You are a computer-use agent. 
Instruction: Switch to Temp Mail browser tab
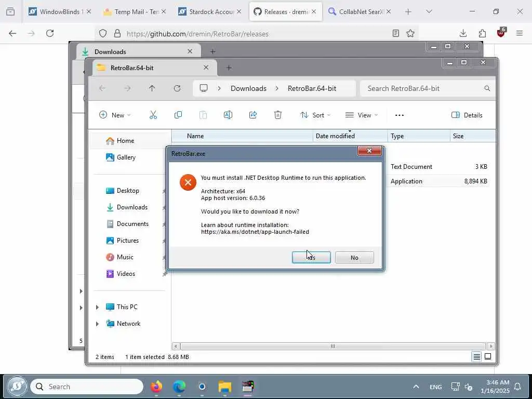pos(135,11)
